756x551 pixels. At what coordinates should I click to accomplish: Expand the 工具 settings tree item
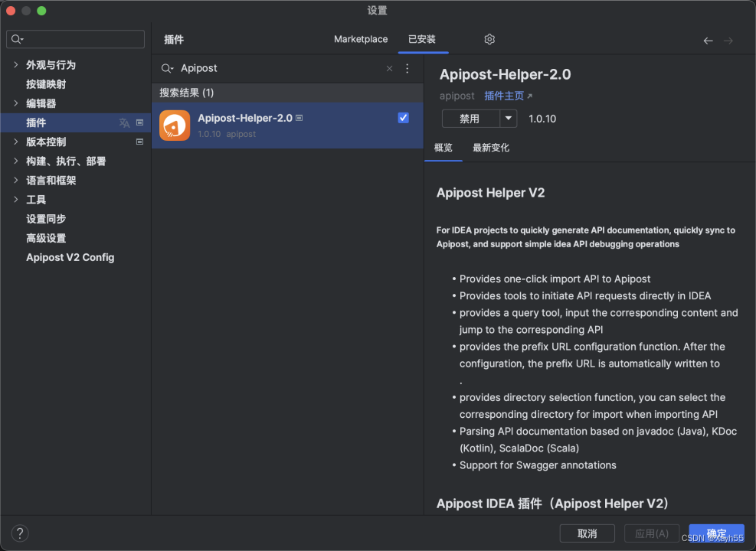tap(17, 199)
